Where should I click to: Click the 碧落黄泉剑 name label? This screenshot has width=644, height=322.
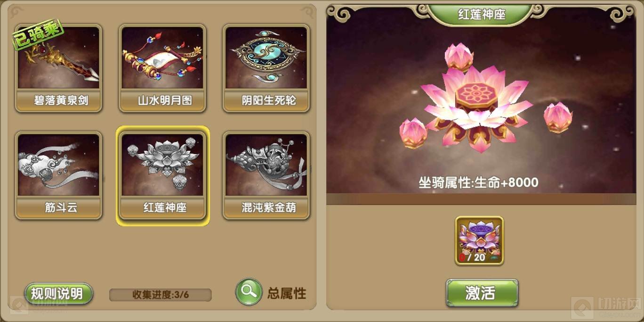(x=59, y=100)
